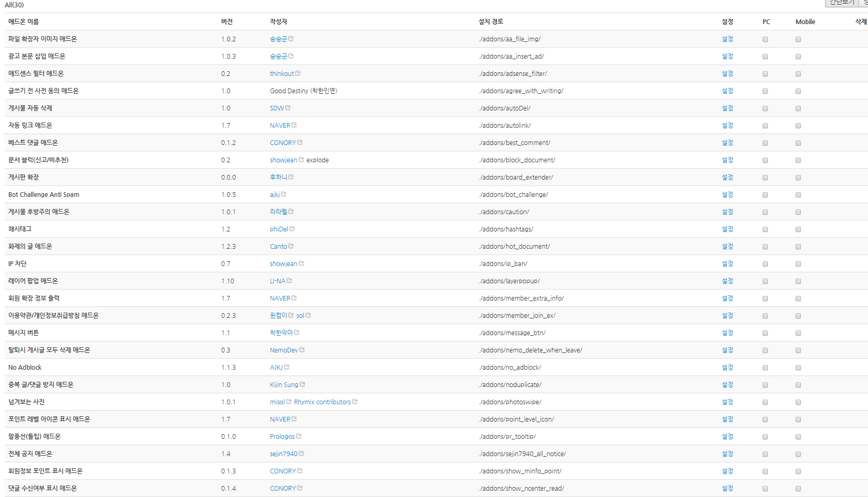Open the LI-NA author link
Image resolution: width=868 pixels, height=497 pixels.
(x=277, y=281)
